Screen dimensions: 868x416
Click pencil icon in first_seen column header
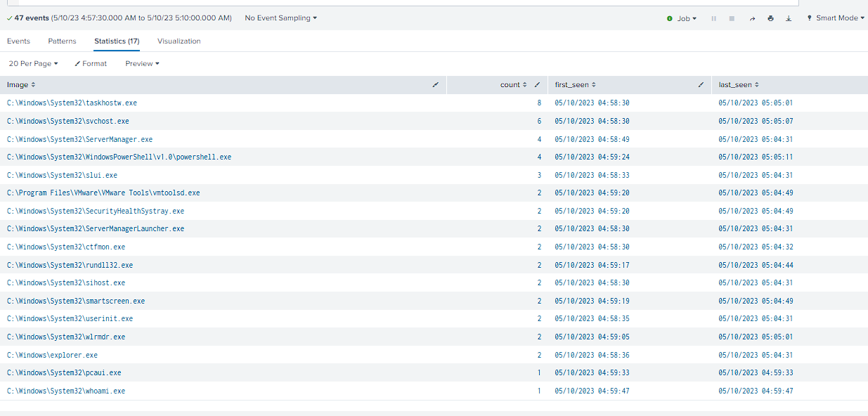pyautogui.click(x=701, y=85)
